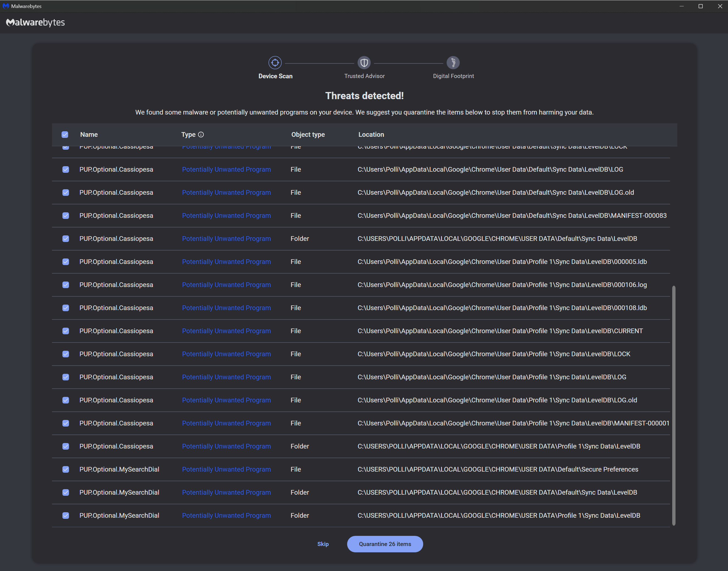Open Potentially Unwanted Program link for Secure Preferences row
The width and height of the screenshot is (728, 571).
click(x=226, y=469)
